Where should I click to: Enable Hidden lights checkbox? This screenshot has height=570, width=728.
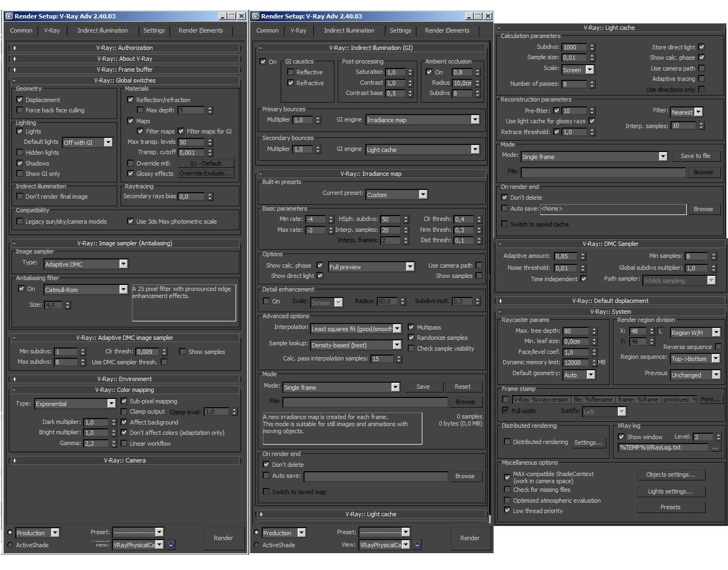tap(20, 153)
